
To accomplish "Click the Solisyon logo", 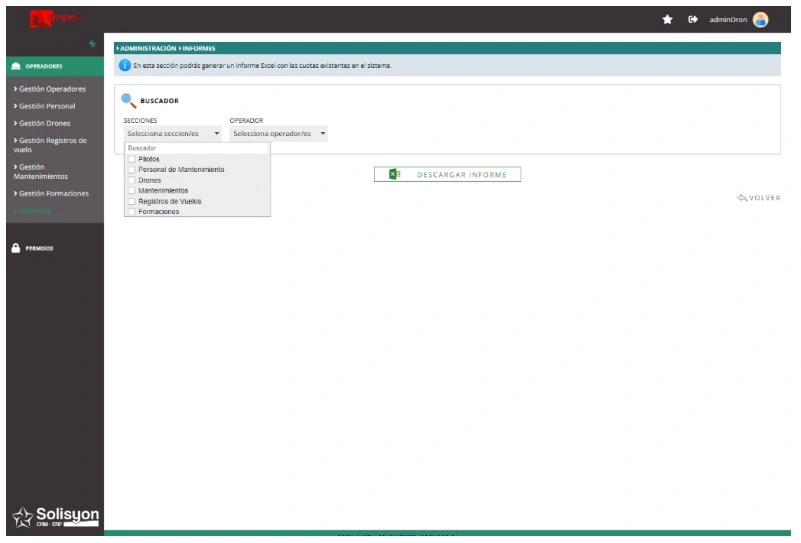I will point(54,515).
